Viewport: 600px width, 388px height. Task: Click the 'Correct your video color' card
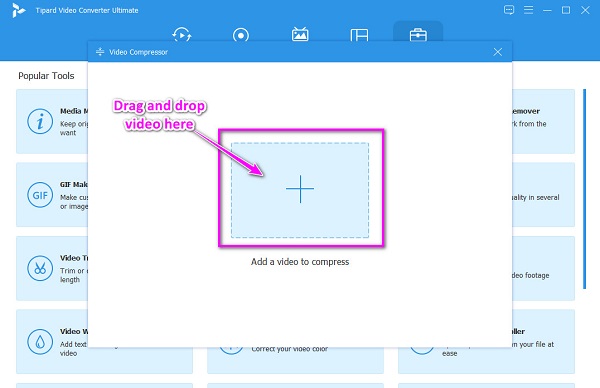tap(295, 360)
